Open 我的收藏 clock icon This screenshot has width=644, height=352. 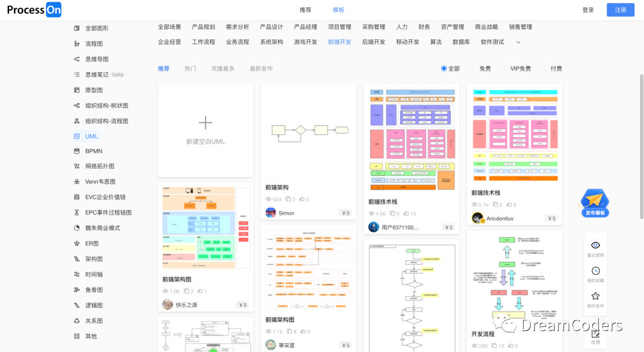[596, 271]
